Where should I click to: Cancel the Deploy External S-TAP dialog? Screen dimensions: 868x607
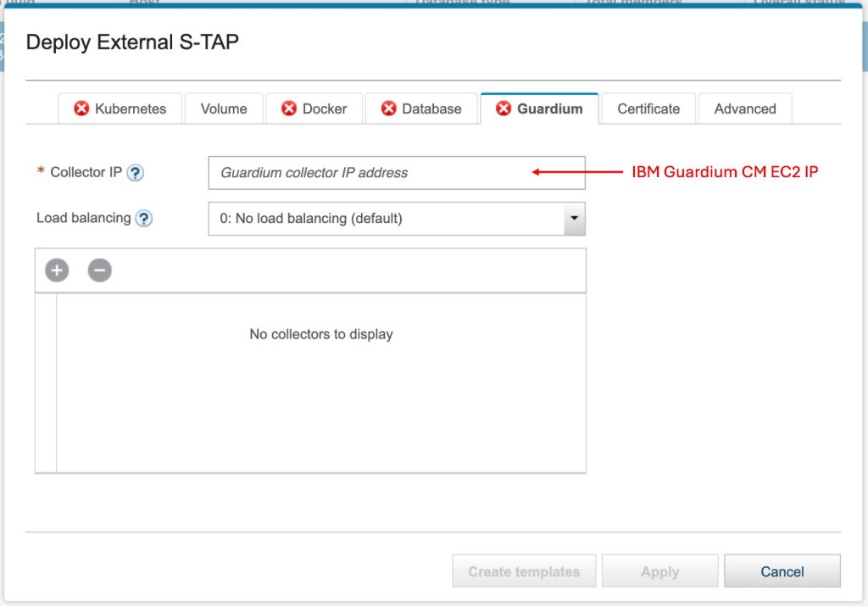click(782, 571)
